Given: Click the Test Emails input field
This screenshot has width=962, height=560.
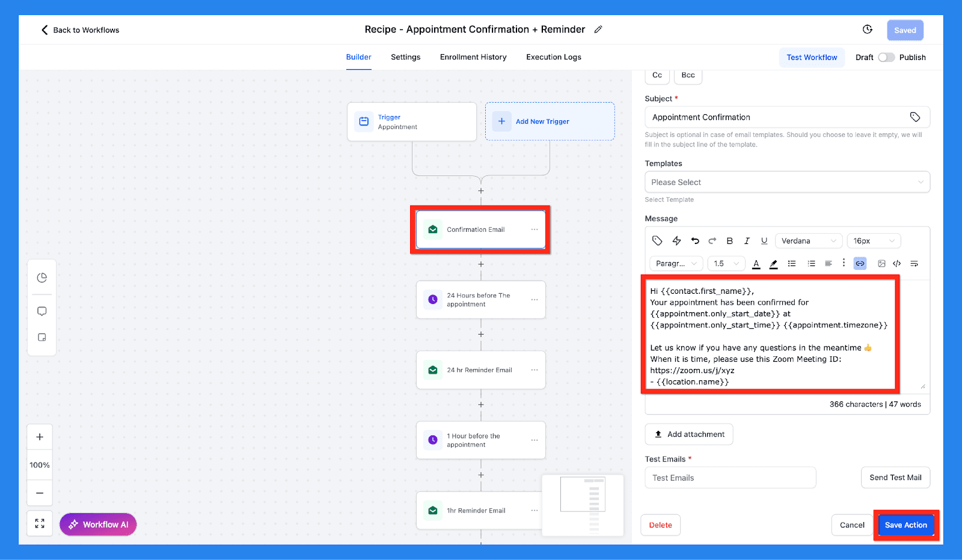Looking at the screenshot, I should [731, 478].
